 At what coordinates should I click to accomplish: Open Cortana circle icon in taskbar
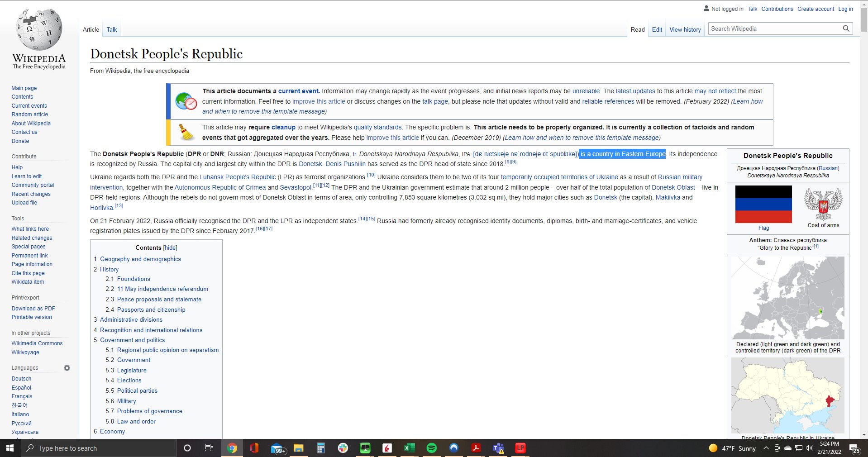click(187, 448)
